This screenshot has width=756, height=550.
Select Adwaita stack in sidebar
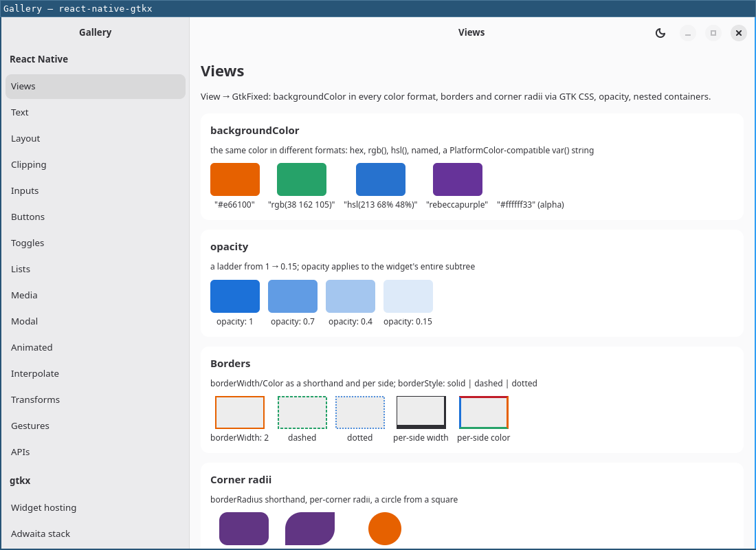[96, 533]
